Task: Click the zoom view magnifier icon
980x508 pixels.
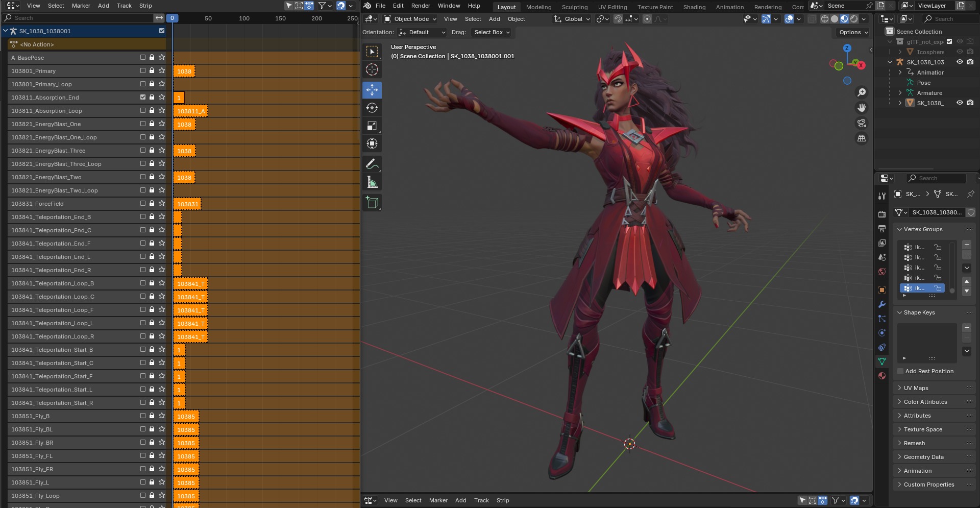Action: [x=862, y=92]
